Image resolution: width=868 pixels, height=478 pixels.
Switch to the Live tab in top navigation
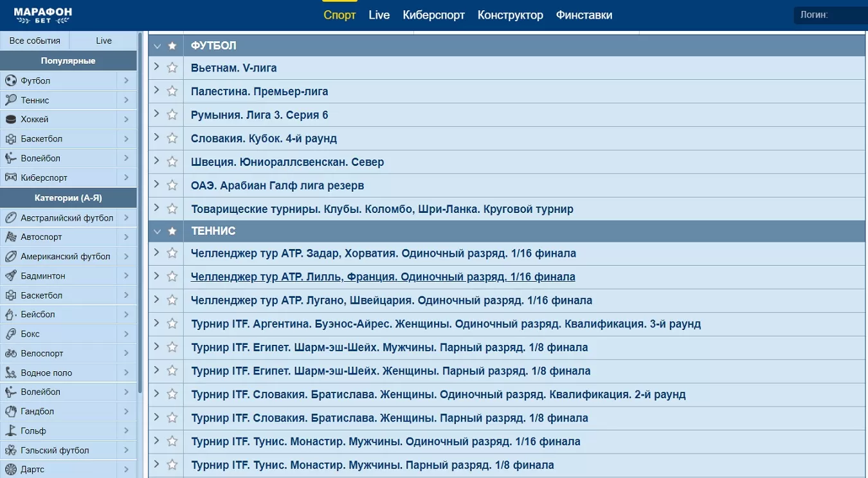coord(379,15)
